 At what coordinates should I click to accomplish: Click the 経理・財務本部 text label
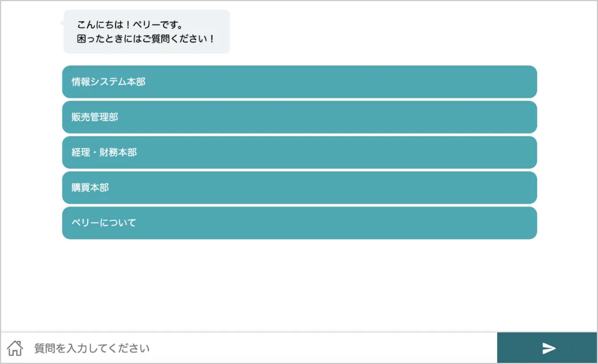coord(104,152)
